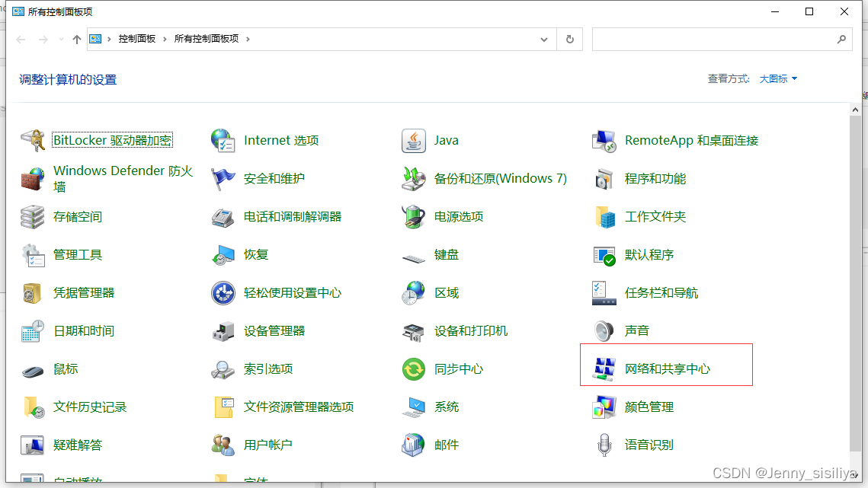The height and width of the screenshot is (488, 868).
Task: Open the 大图标 view mode dropdown
Action: tap(778, 79)
